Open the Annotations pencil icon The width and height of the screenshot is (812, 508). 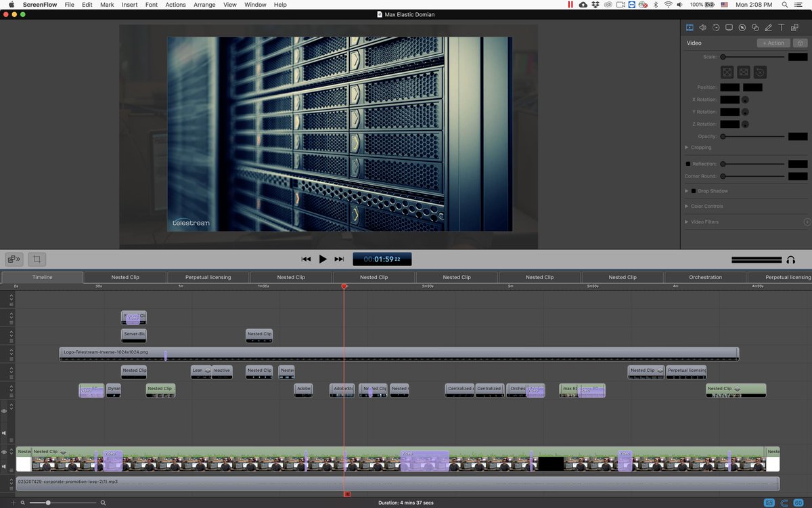[768, 28]
